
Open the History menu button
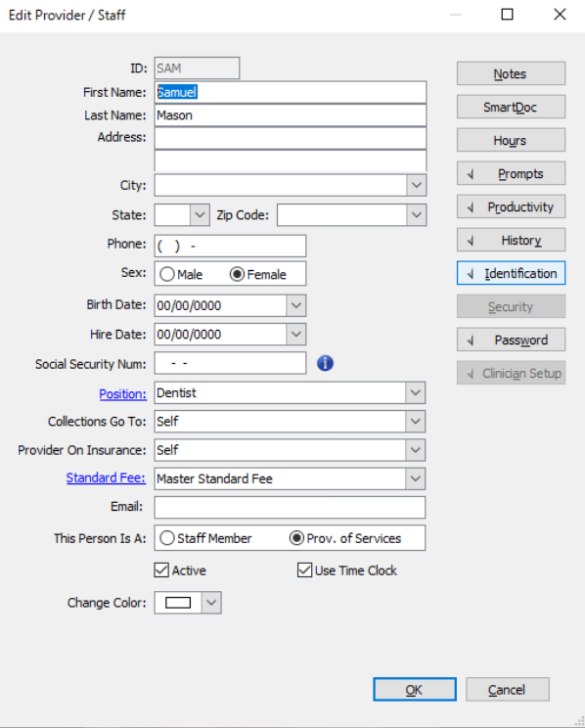click(512, 240)
